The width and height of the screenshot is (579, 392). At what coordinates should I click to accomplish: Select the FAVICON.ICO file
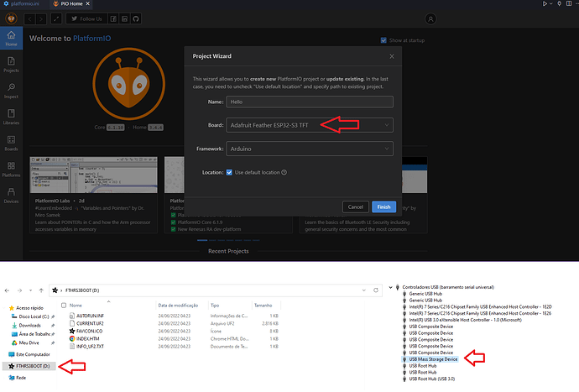[x=89, y=332]
